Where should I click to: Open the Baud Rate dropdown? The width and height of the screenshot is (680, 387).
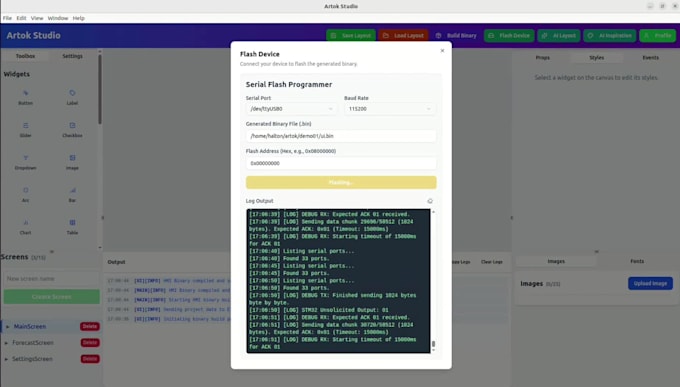point(390,109)
